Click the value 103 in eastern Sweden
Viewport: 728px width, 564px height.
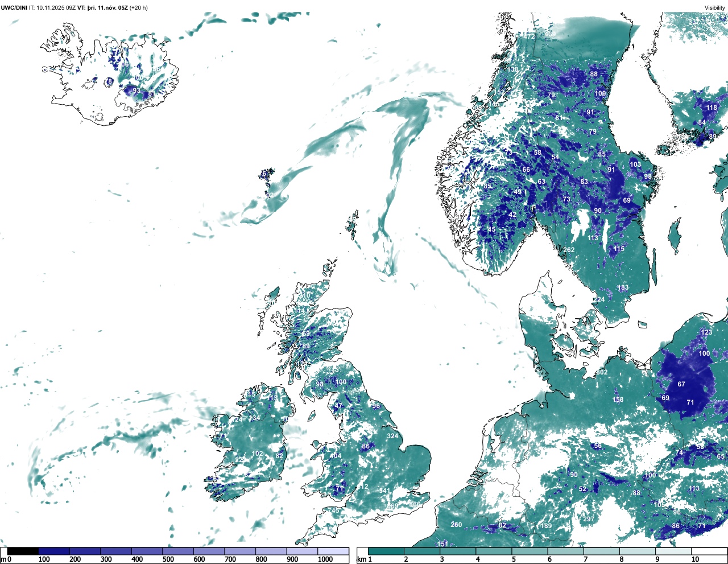click(635, 164)
